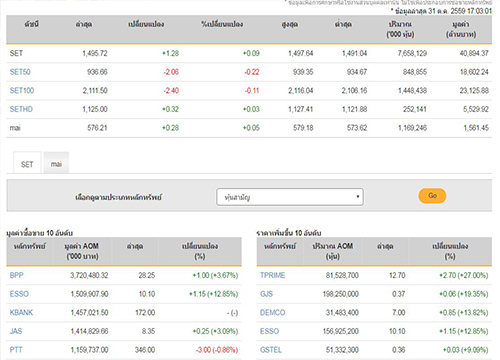Switch to the SET tab
This screenshot has height=360, width=500.
tap(27, 164)
